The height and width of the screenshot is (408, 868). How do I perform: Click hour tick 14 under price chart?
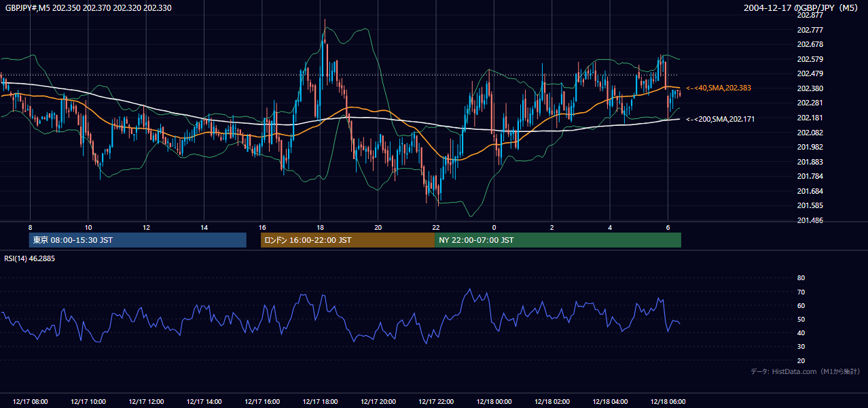pos(204,227)
